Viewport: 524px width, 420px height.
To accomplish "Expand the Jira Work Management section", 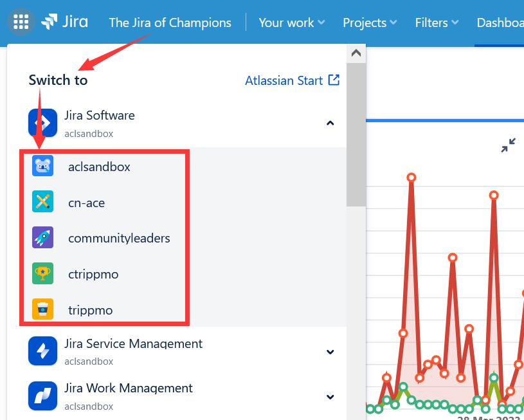I will [x=330, y=396].
